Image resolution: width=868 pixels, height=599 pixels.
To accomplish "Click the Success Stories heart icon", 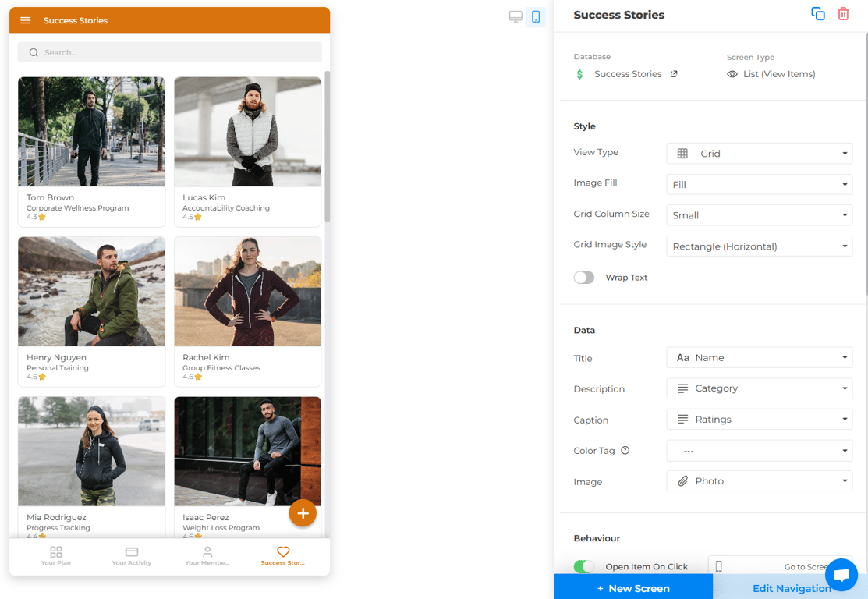I will [x=283, y=551].
